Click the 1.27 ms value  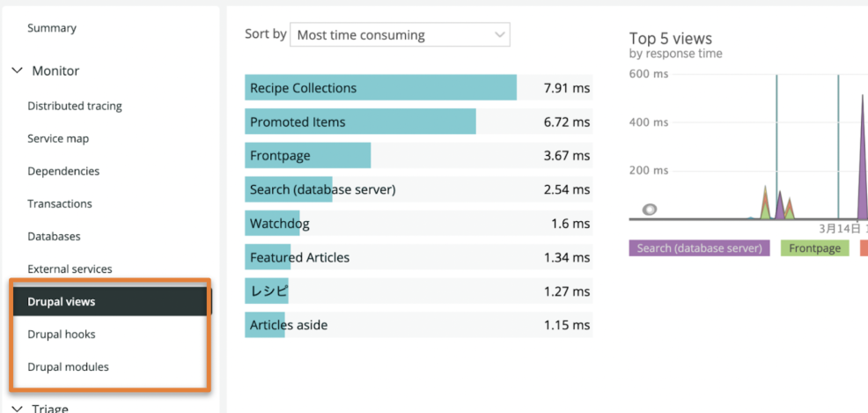click(566, 291)
